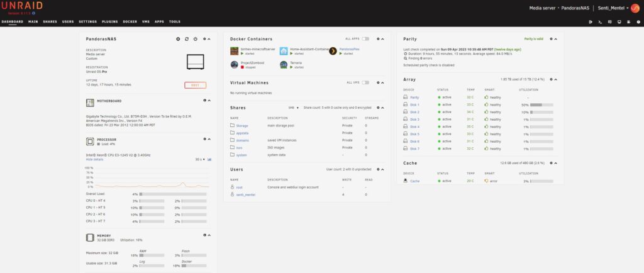Open the DOCKER tab in navigation bar

point(130,21)
